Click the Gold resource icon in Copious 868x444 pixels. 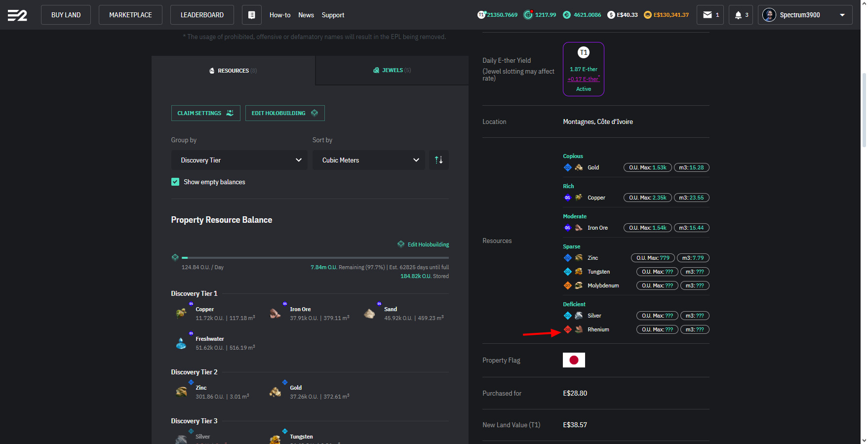579,167
